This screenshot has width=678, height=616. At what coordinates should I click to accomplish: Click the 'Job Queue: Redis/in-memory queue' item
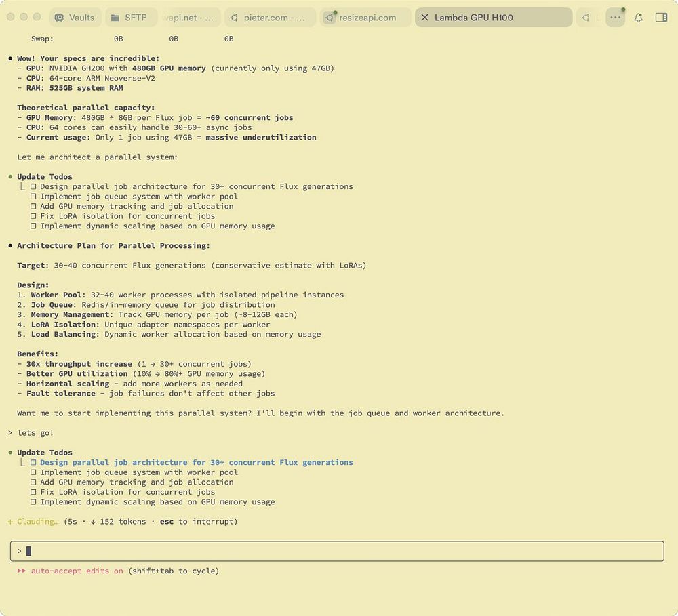point(146,305)
